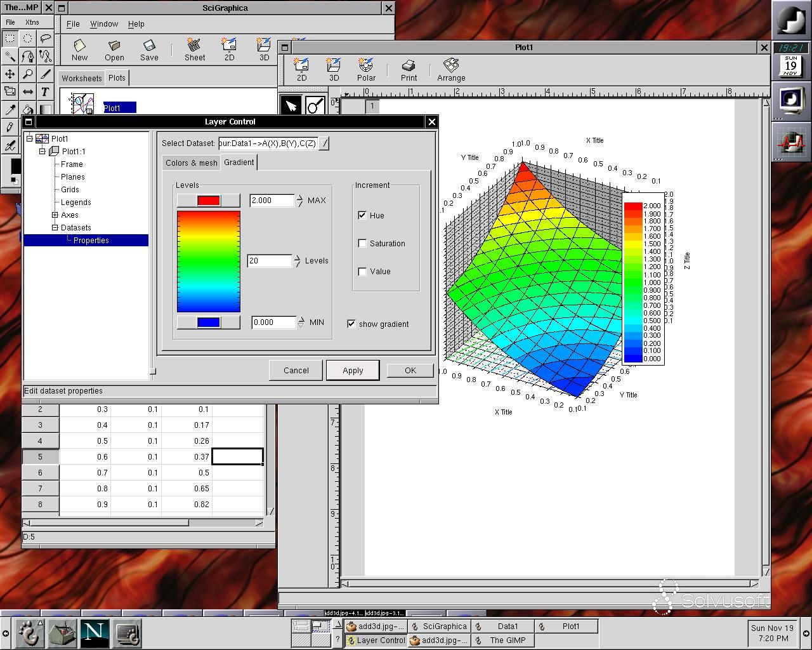
Task: Select GIMP crop knife tool
Action: 45,74
